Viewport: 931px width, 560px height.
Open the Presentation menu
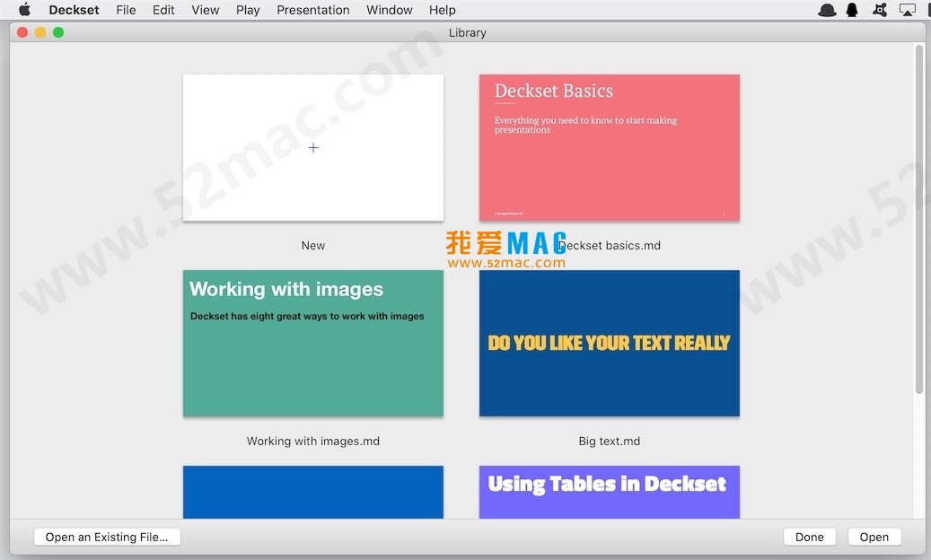click(313, 10)
